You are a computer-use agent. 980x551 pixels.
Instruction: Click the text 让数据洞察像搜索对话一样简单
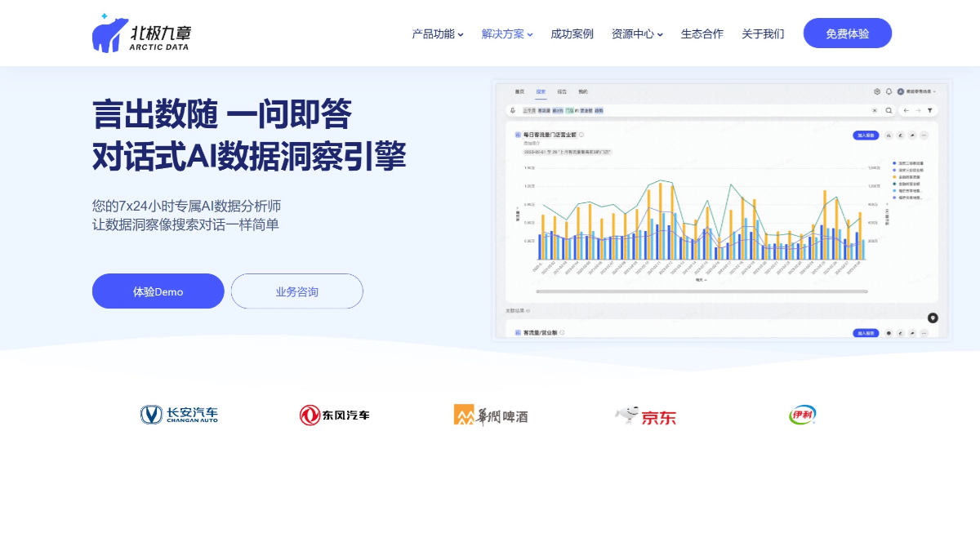click(x=185, y=224)
